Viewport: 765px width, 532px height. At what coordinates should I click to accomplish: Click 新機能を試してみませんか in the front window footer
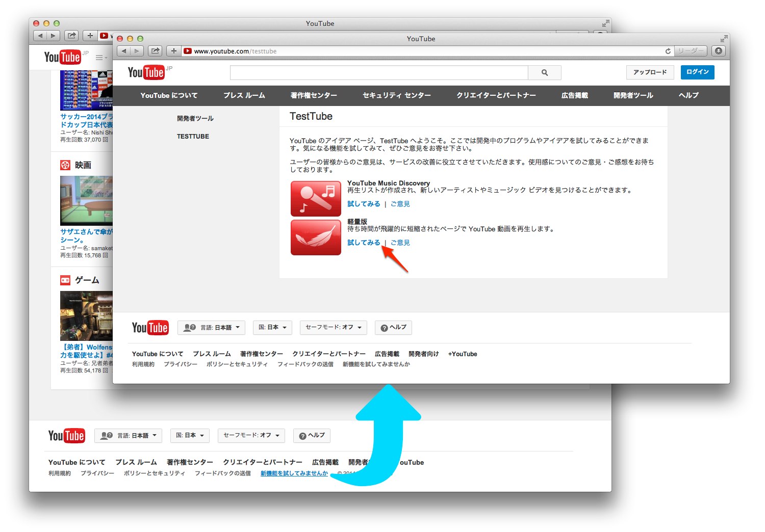(376, 364)
